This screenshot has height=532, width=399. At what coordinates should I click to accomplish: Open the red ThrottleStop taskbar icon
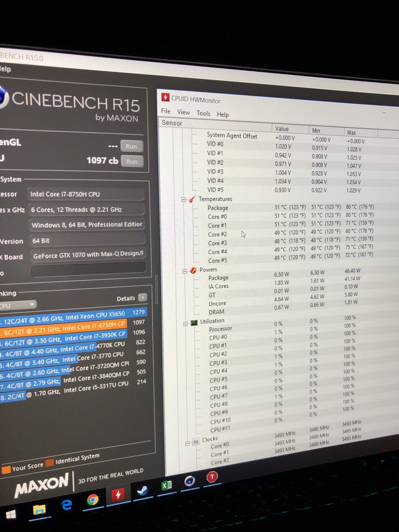point(212,476)
